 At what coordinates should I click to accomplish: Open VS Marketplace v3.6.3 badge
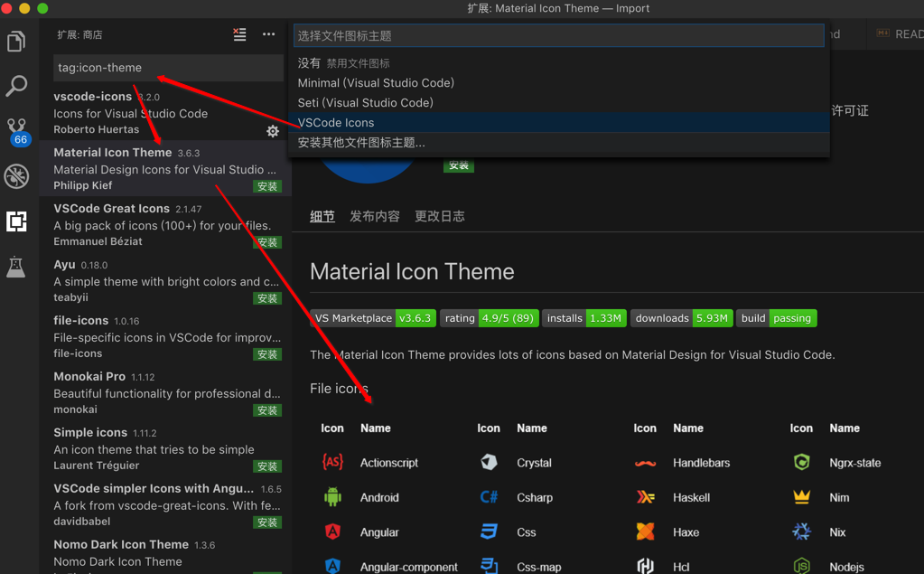click(x=373, y=318)
